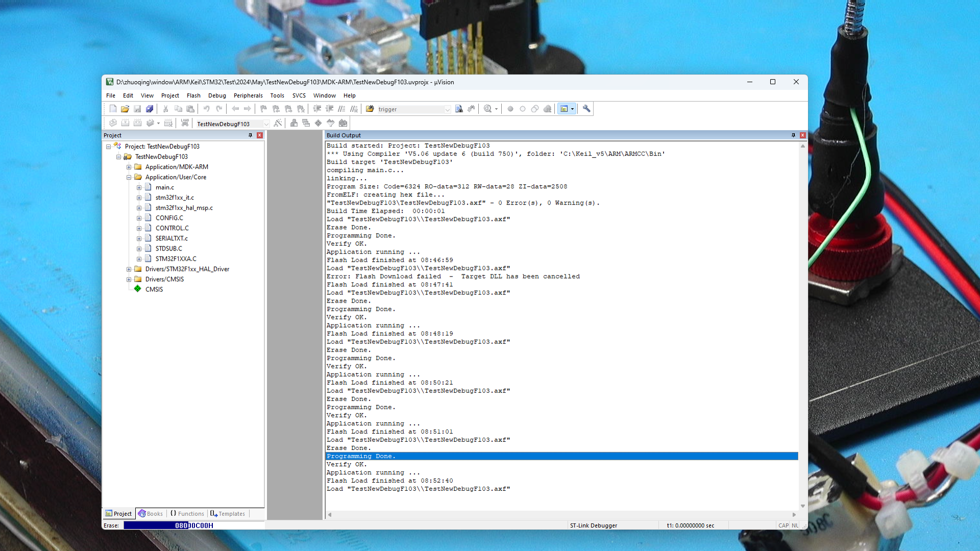The width and height of the screenshot is (980, 551).
Task: Click the LOAD Download to flash icon
Action: 185,122
